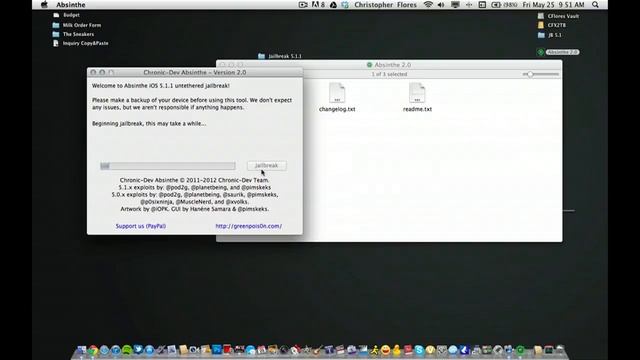The width and height of the screenshot is (640, 360).
Task: Open the Apple menu
Action: 44,4
